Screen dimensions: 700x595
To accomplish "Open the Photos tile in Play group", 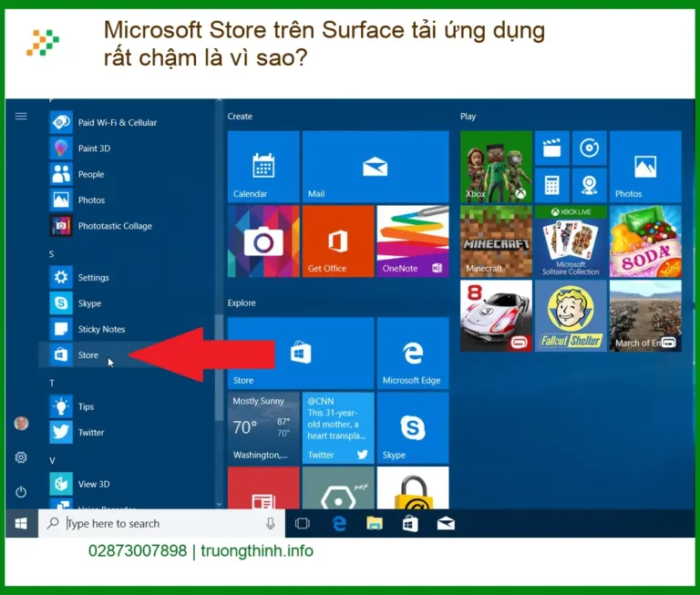I will click(x=645, y=167).
